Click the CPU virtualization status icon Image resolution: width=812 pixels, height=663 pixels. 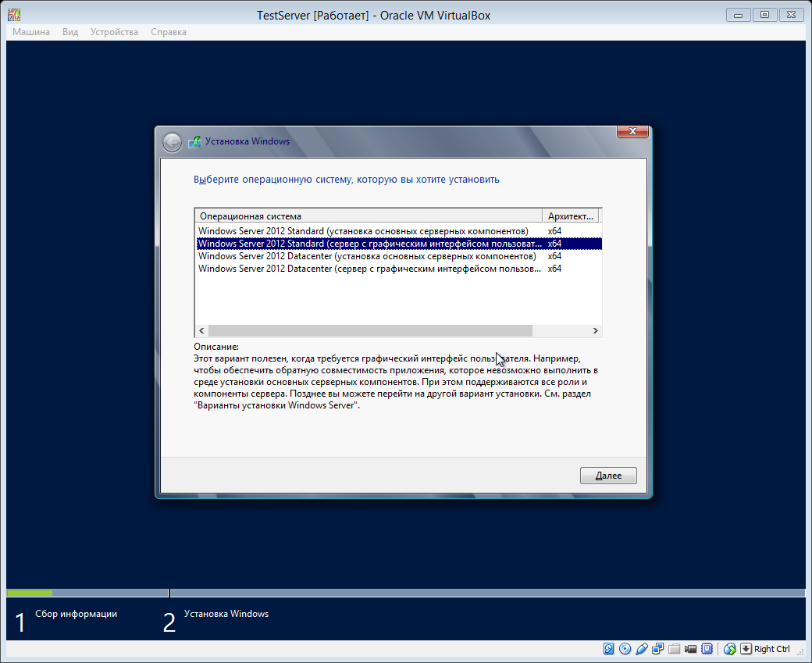[x=707, y=648]
